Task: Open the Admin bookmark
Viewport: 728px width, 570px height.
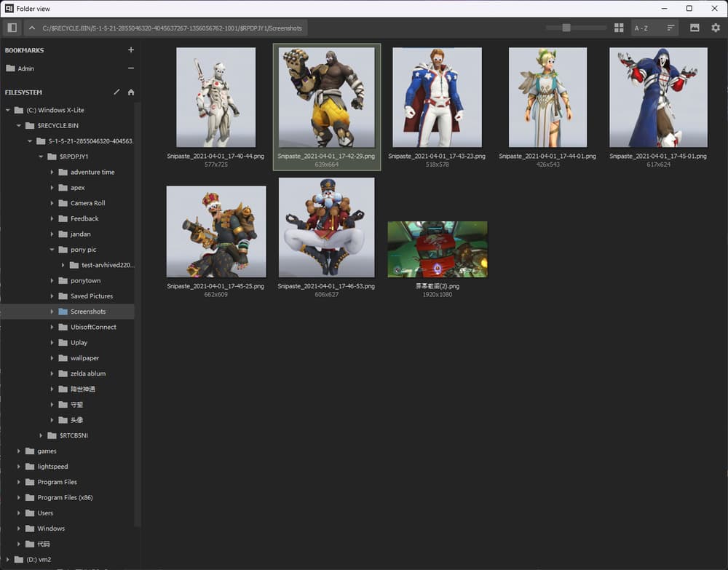Action: (x=26, y=68)
